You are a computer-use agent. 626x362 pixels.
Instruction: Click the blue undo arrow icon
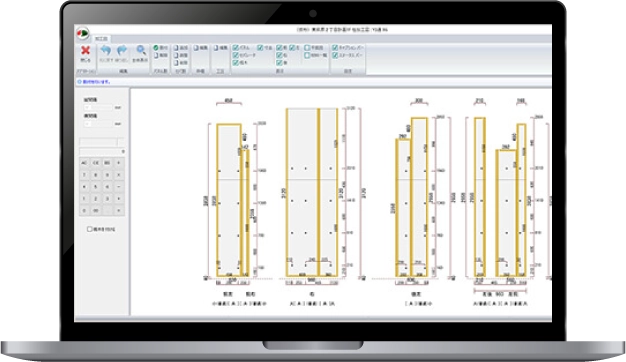click(106, 50)
